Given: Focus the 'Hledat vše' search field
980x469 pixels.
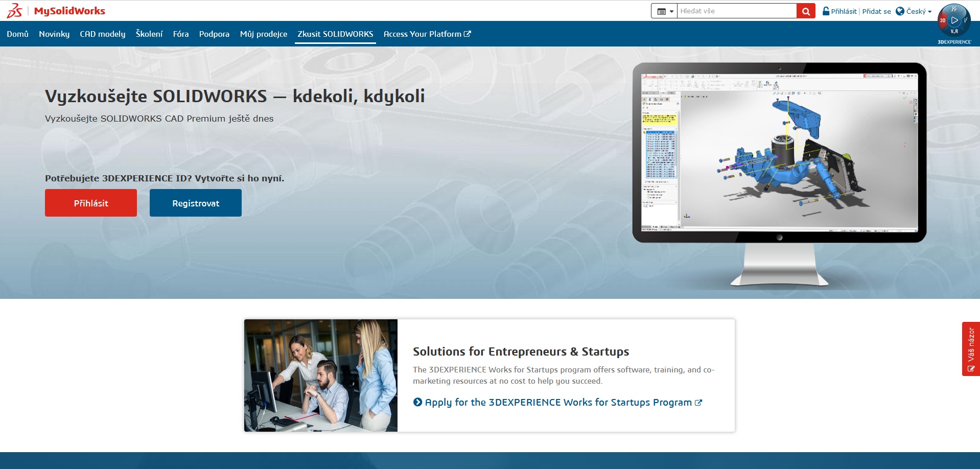Looking at the screenshot, I should click(737, 11).
